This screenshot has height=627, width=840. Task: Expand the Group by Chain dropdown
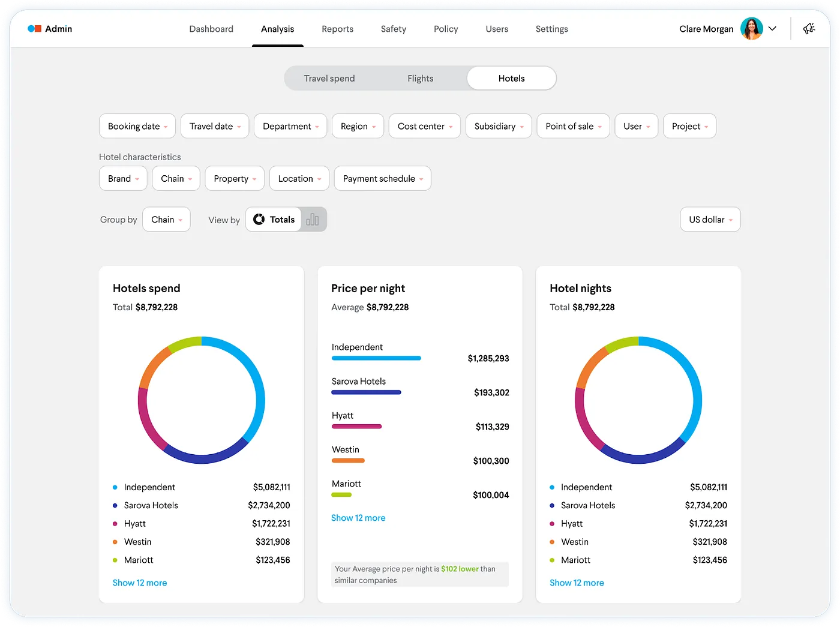pyautogui.click(x=166, y=220)
